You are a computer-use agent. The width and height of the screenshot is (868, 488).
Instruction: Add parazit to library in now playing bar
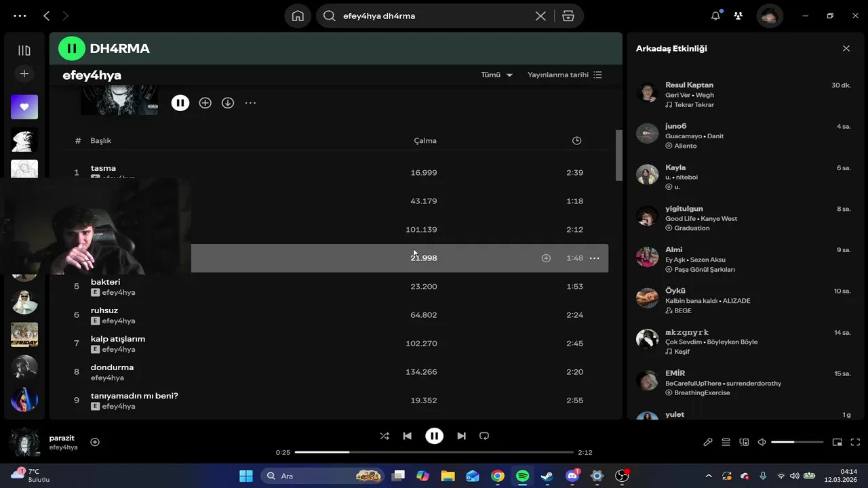coord(95,442)
